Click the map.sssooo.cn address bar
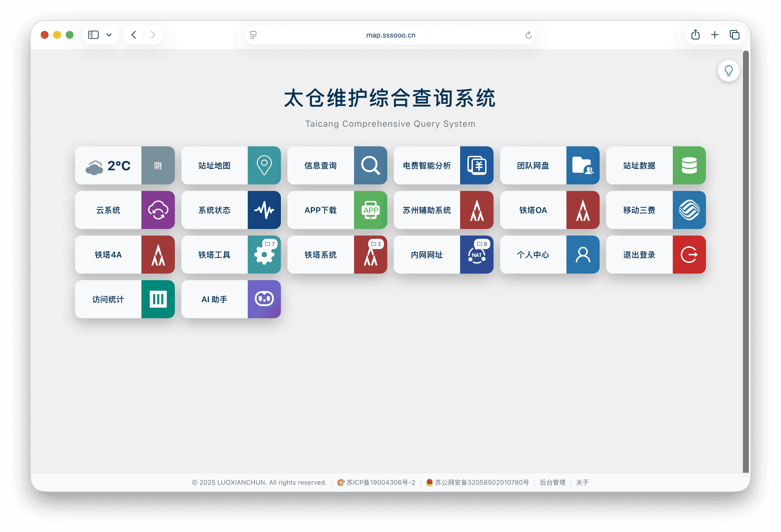This screenshot has width=781, height=532. (x=390, y=35)
